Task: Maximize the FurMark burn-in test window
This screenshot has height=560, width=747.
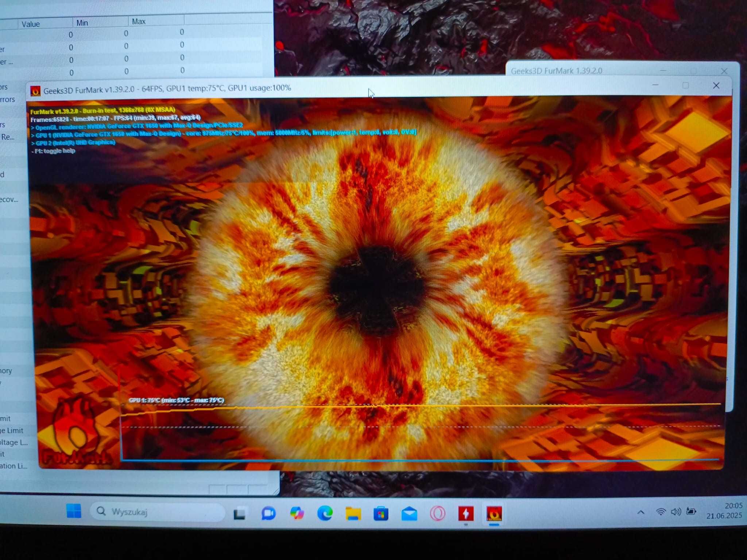Action: [685, 85]
